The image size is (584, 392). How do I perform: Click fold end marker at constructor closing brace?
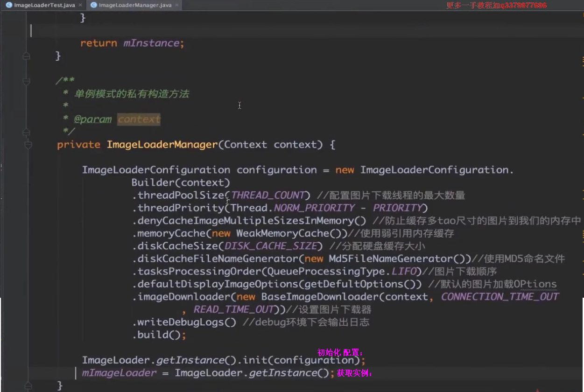click(x=28, y=385)
